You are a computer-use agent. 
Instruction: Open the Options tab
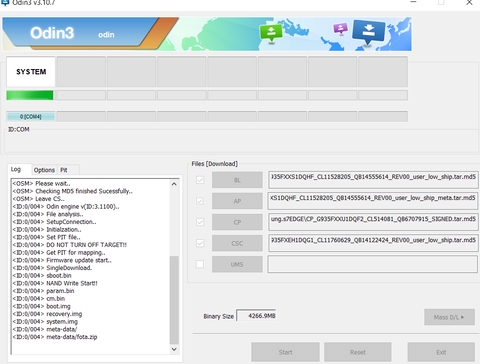coord(44,170)
